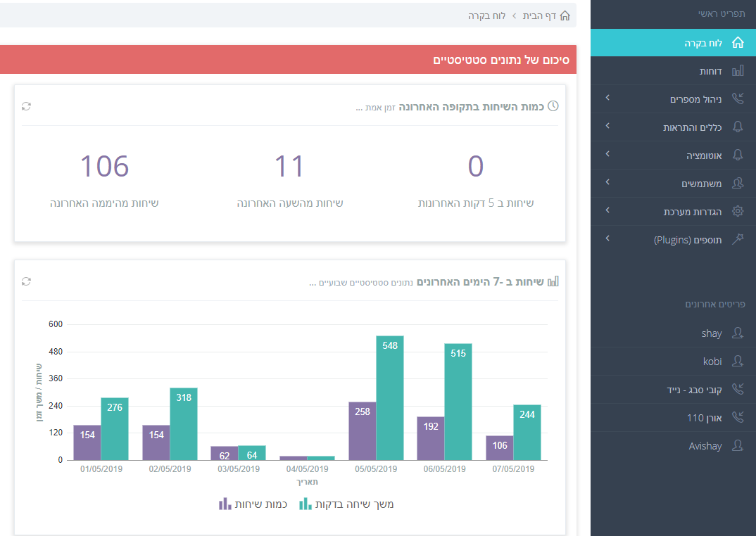The image size is (756, 536).
Task: Click the phone icon beside קובי סבג - נייד
Action: [738, 389]
